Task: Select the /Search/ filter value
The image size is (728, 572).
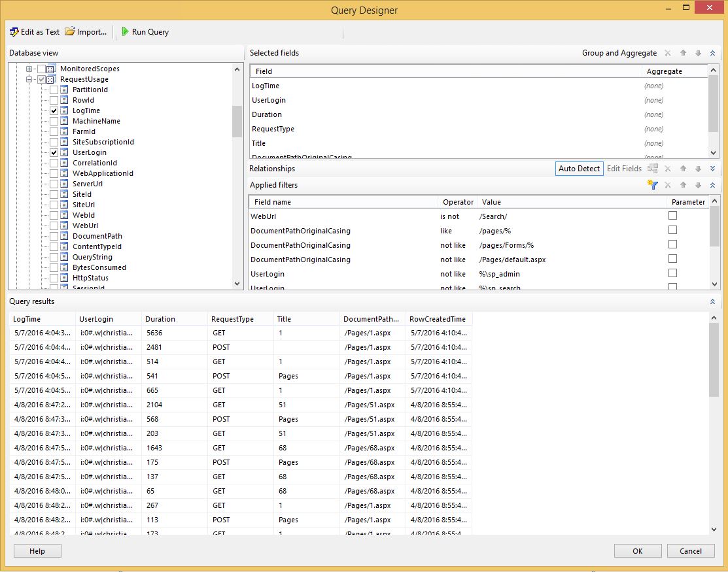Action: [x=493, y=216]
